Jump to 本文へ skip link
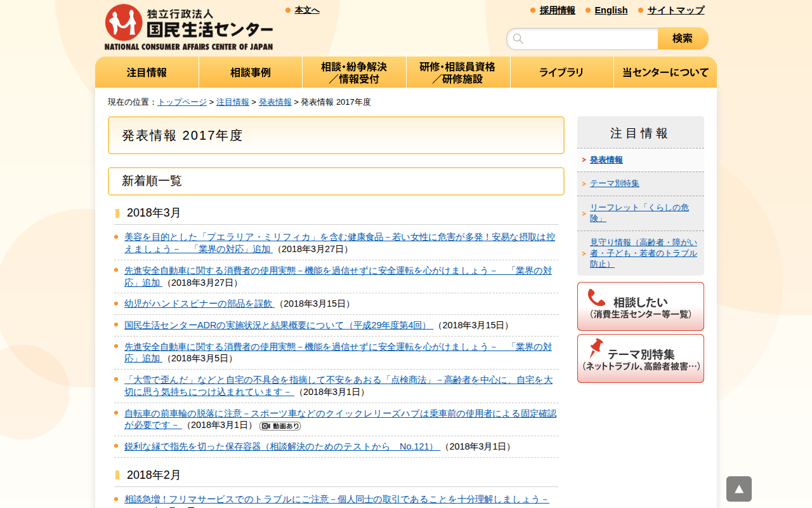The height and width of the screenshot is (508, 812). [x=307, y=10]
